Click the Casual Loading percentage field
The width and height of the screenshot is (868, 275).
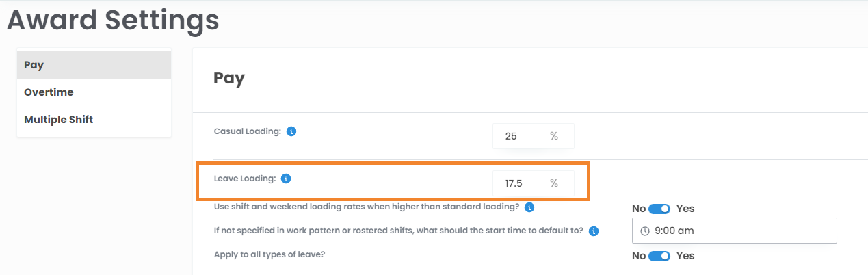click(520, 136)
